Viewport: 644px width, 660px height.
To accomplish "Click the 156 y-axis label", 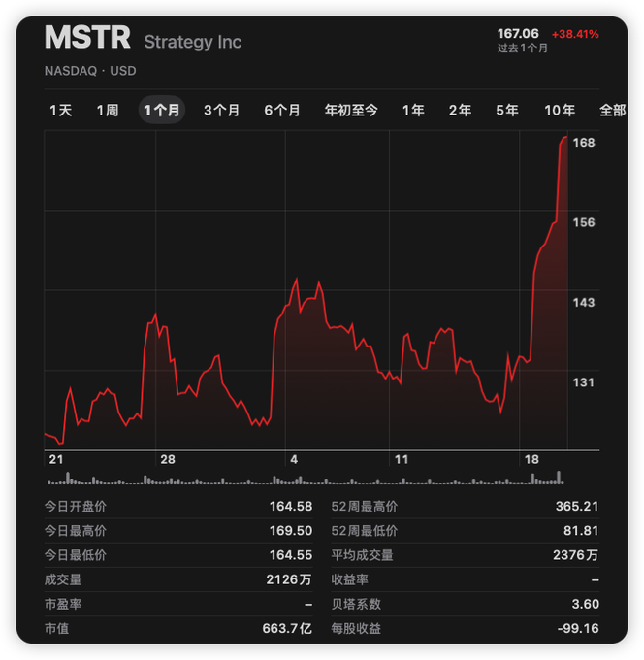I will point(584,222).
